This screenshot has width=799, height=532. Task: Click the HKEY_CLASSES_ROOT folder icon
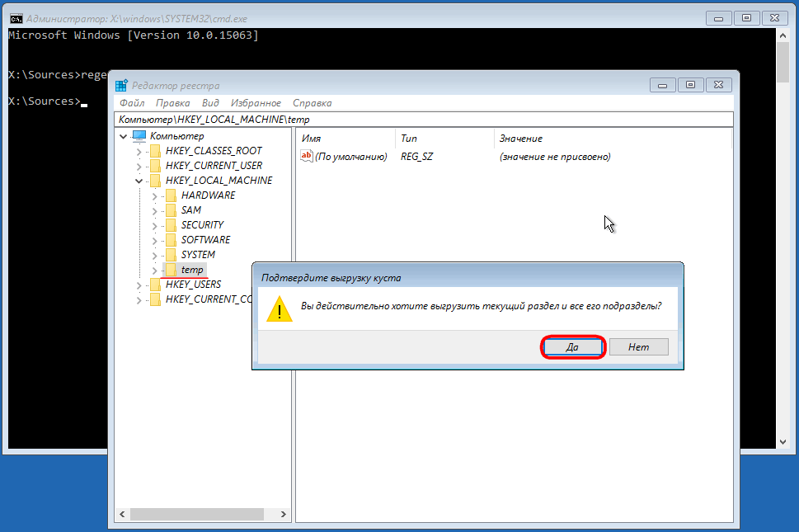[155, 151]
